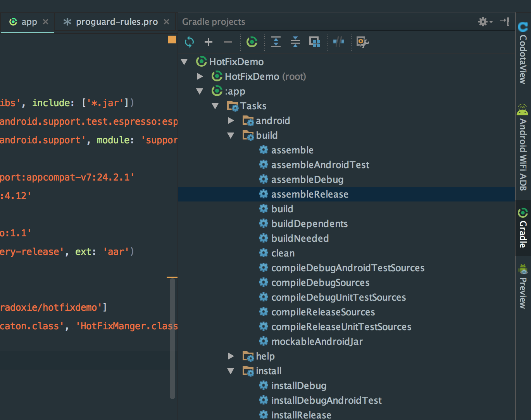Viewport: 531px width, 420px height.
Task: Collapse the build tasks folder
Action: pyautogui.click(x=231, y=135)
